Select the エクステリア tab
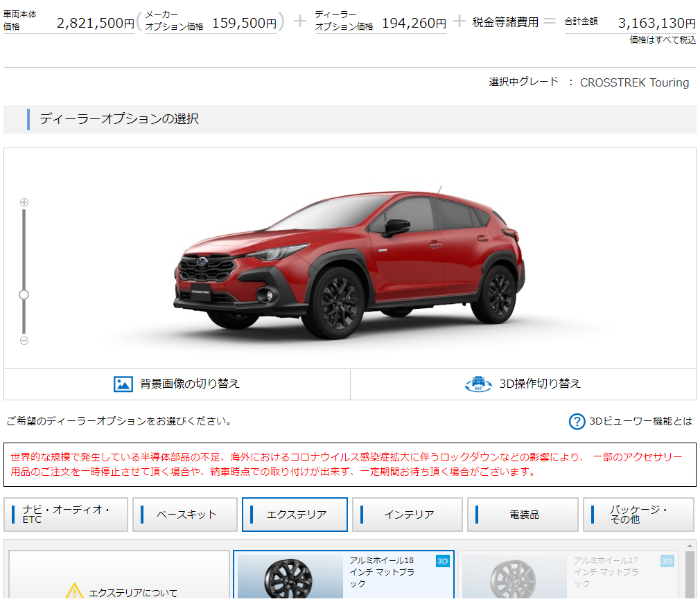Screen dimensions: 700x615 pyautogui.click(x=295, y=515)
